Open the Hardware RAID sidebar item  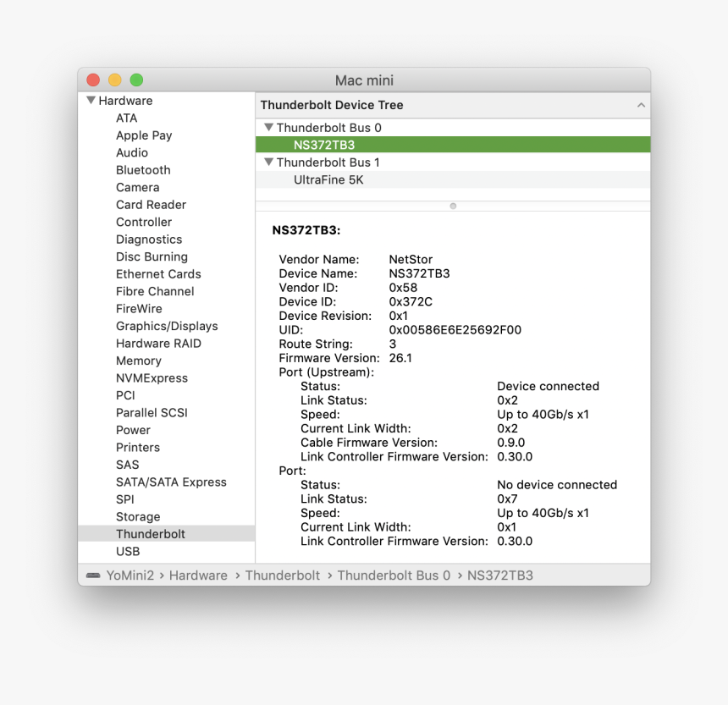158,344
